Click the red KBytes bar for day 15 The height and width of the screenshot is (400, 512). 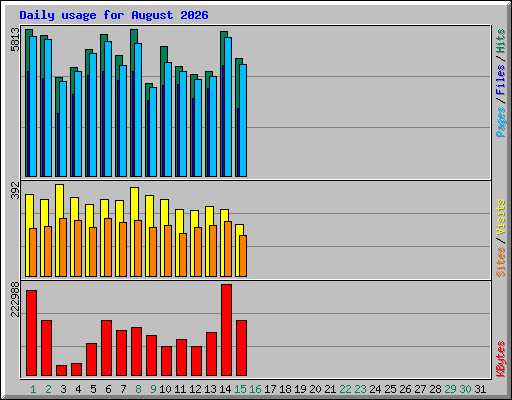click(x=241, y=348)
